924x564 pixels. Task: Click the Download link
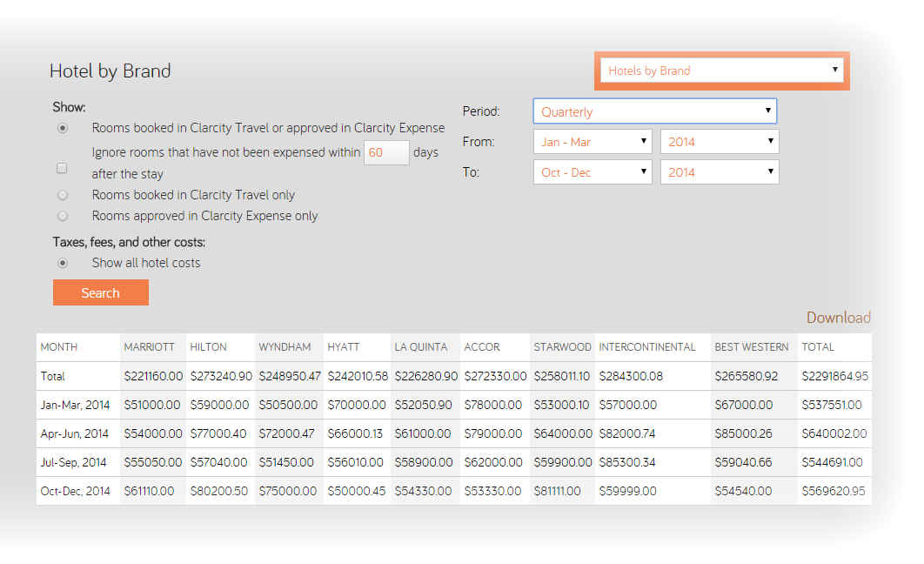coord(838,318)
